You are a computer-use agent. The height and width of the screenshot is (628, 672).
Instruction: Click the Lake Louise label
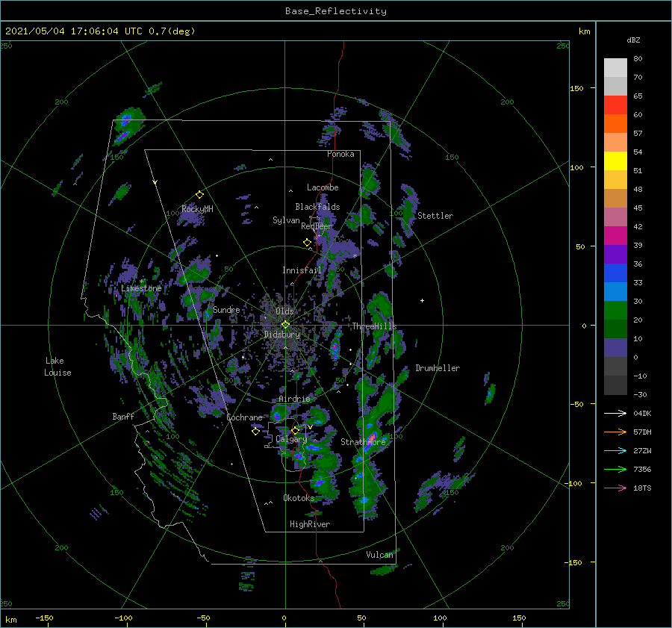tap(57, 367)
